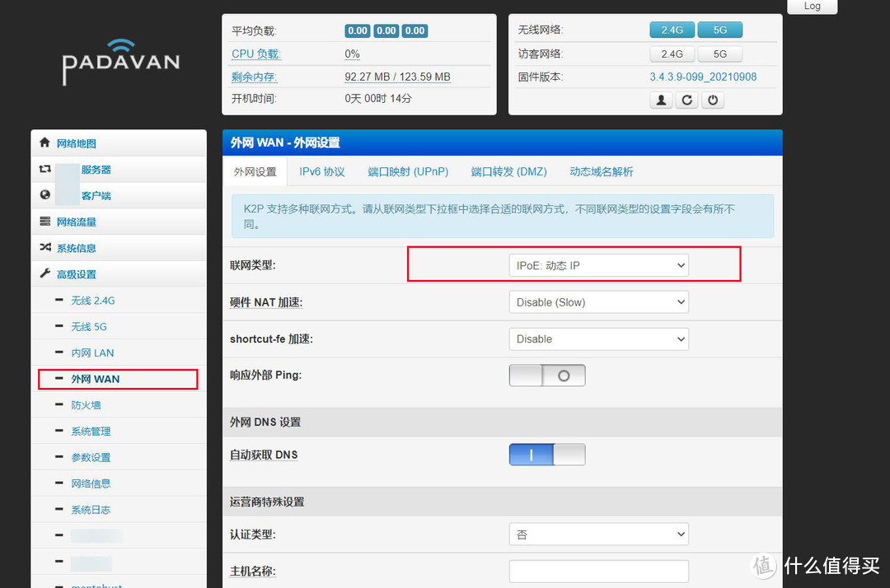This screenshot has height=588, width=890.
Task: Open the 服务器 menu item
Action: pyautogui.click(x=119, y=169)
